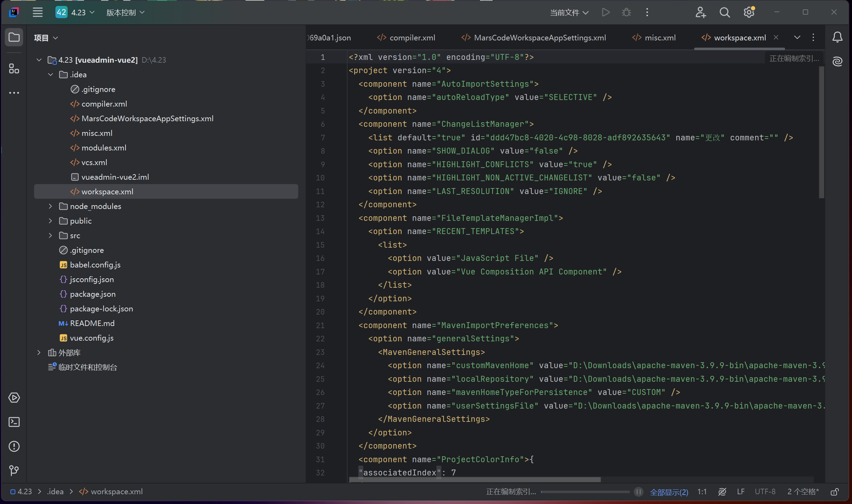
Task: Toggle the inspections highlighting icon in the status bar
Action: pos(722,492)
